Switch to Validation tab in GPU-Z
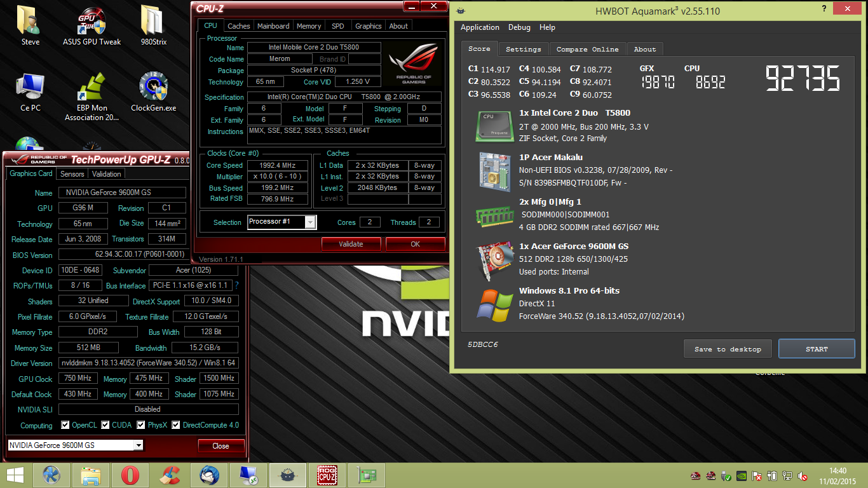The height and width of the screenshot is (488, 868). [x=106, y=173]
